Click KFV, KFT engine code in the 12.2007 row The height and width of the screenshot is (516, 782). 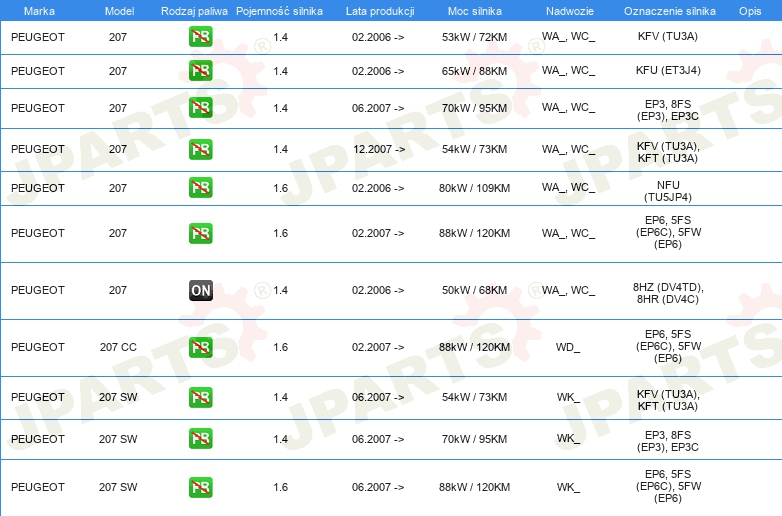[x=668, y=152]
